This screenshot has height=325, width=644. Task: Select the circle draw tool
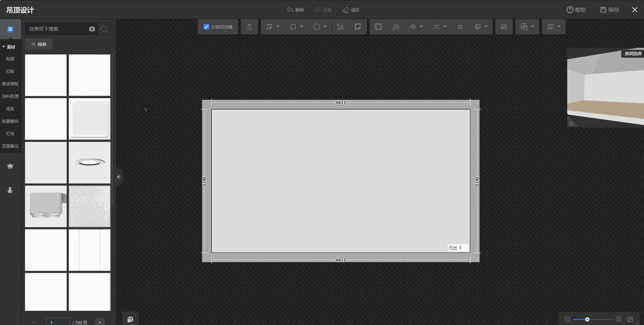316,27
